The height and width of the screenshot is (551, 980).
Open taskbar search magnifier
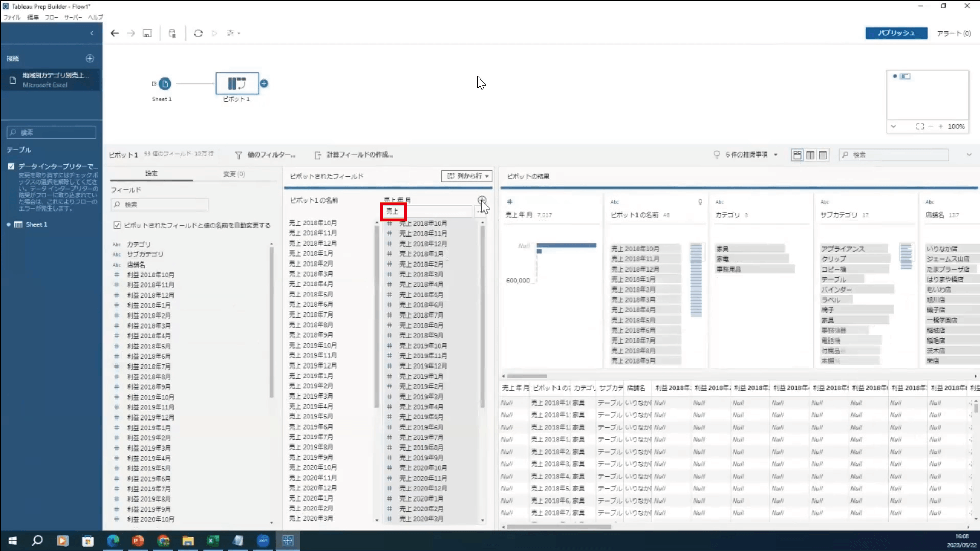coord(37,541)
